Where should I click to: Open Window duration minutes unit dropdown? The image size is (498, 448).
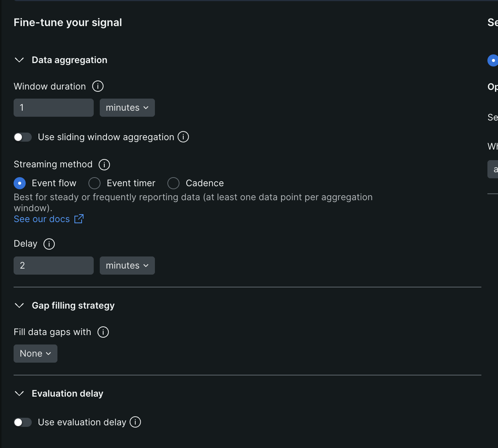point(127,108)
